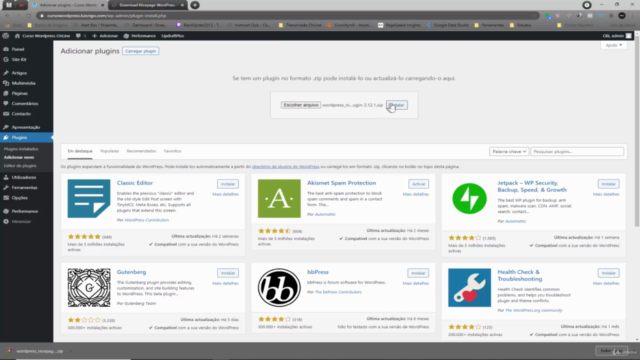The width and height of the screenshot is (640, 360).
Task: Open Apresentação appearance menu in sidebar
Action: (26, 127)
